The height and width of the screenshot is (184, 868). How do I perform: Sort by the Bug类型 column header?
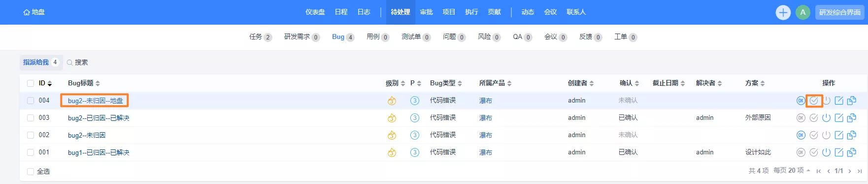pyautogui.click(x=446, y=83)
